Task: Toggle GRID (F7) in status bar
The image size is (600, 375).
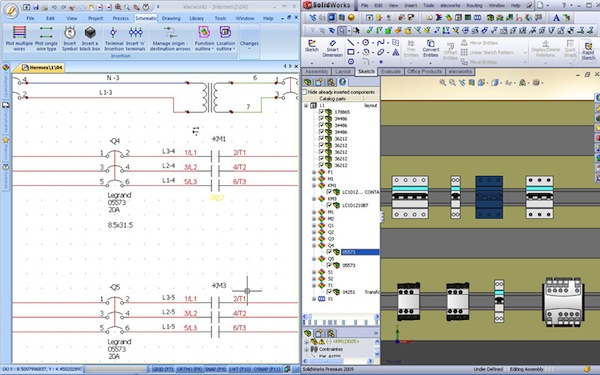Action: pos(163,369)
